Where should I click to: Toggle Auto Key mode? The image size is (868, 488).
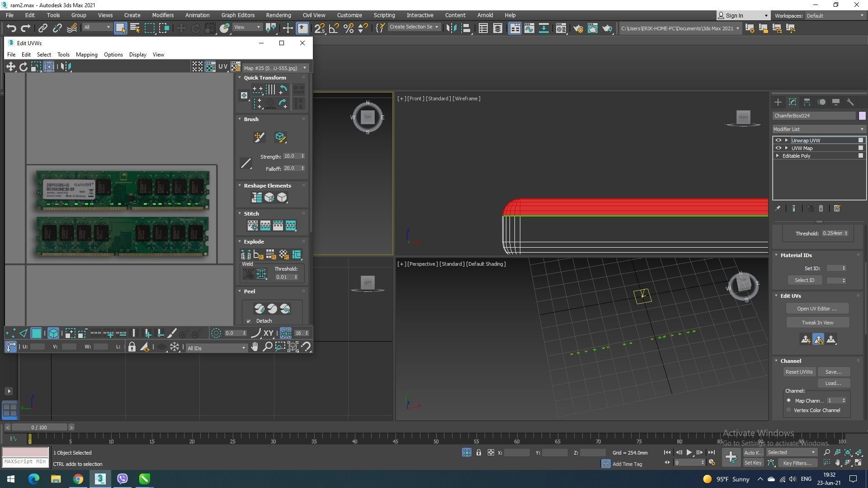pos(753,452)
